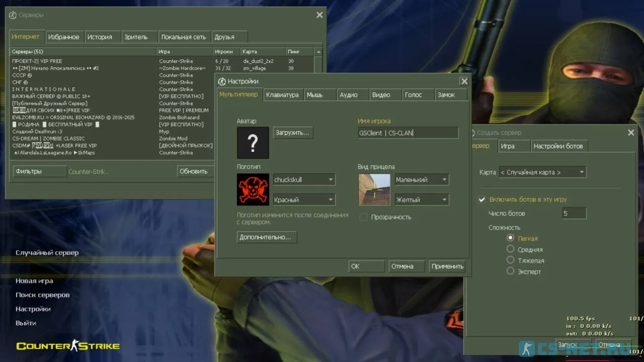Switch to the Замок tab
Screen dimensions: 644x362
coord(451,95)
